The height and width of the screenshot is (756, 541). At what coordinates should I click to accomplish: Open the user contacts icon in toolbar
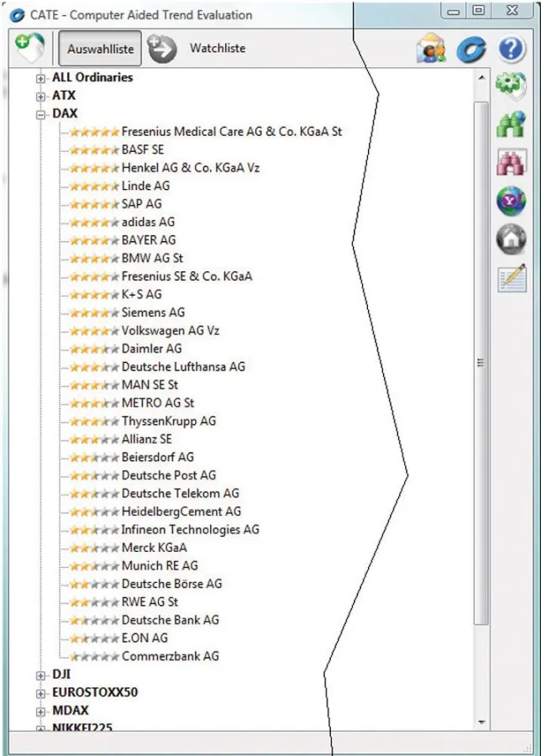[431, 48]
